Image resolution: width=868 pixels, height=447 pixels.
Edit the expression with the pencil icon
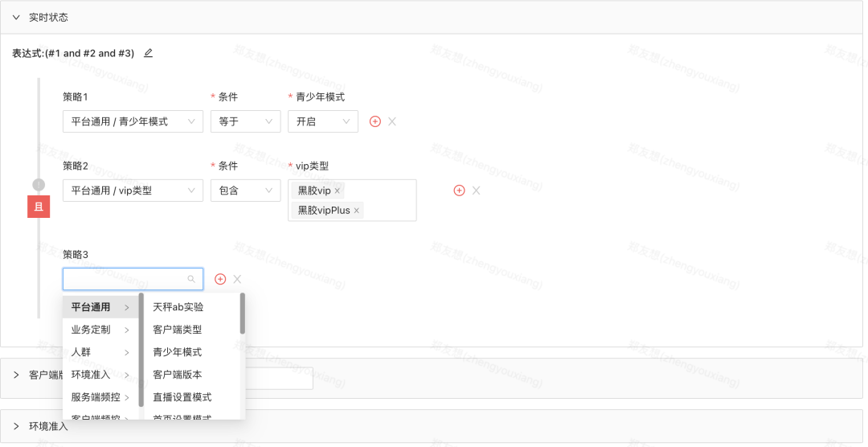(x=148, y=53)
